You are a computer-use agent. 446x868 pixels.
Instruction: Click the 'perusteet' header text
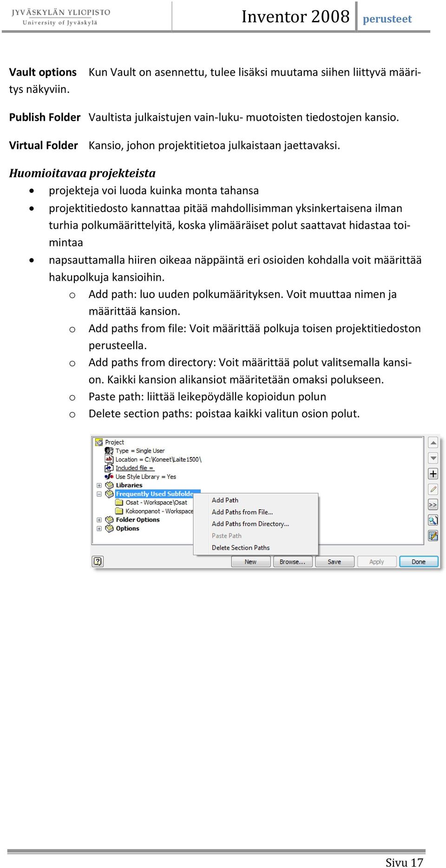pyautogui.click(x=387, y=19)
